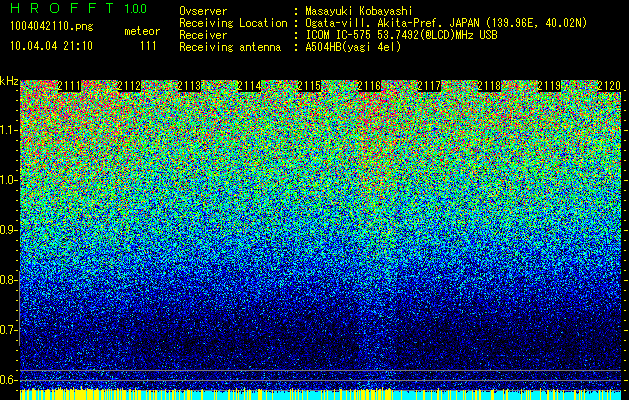The height and width of the screenshot is (400, 629).
Task: Click the 0.7 kHz axis label
Action: (8, 330)
